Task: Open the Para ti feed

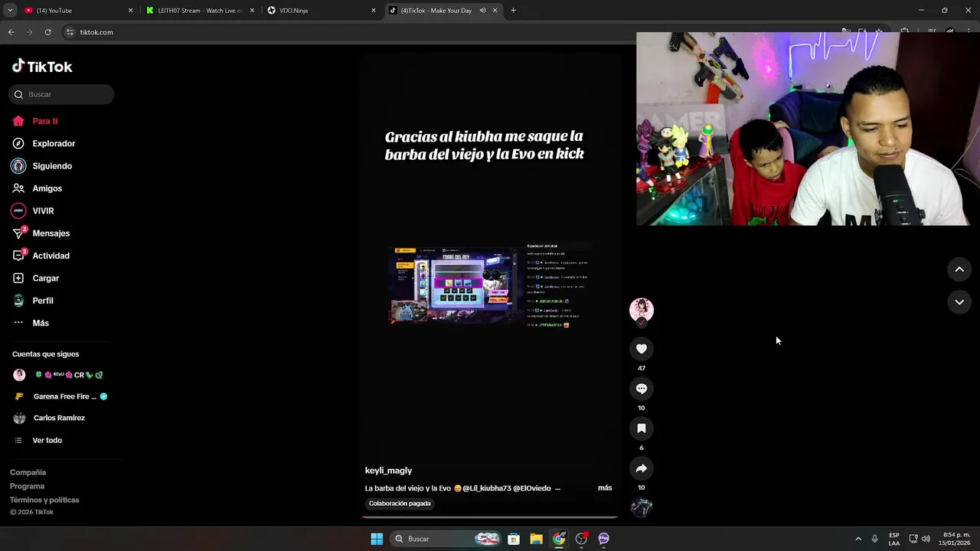Action: [x=35, y=121]
